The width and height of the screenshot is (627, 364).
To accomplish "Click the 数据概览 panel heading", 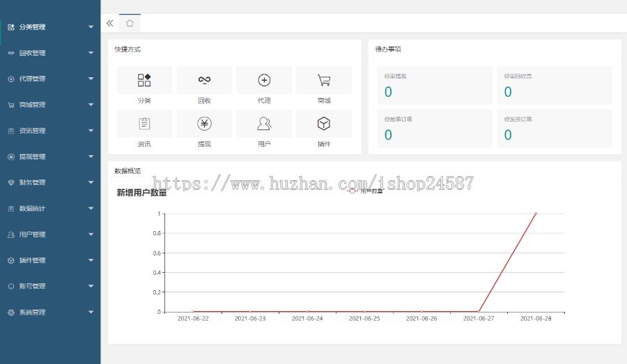I will [127, 171].
